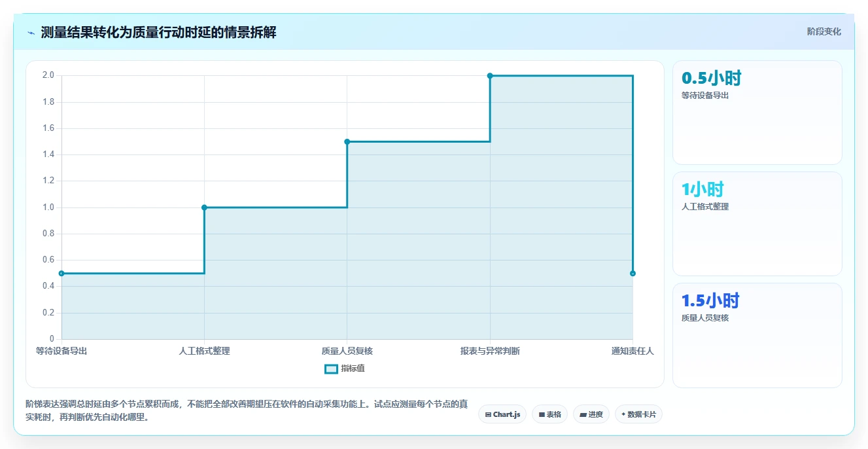Open the 1.5小时 质量人员复核 card
Image resolution: width=868 pixels, height=449 pixels.
tap(757, 335)
